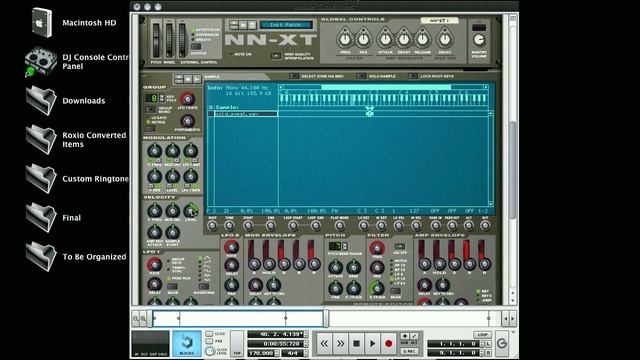Click the Alt new-alternative-take button
Screen dimensions: 640x360
pyautogui.click(x=414, y=336)
